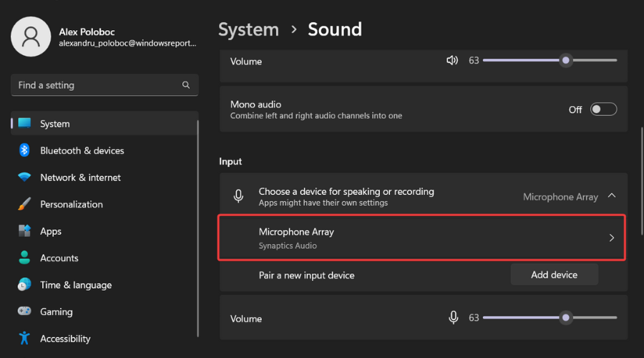Click the Accounts person icon

click(x=24, y=258)
